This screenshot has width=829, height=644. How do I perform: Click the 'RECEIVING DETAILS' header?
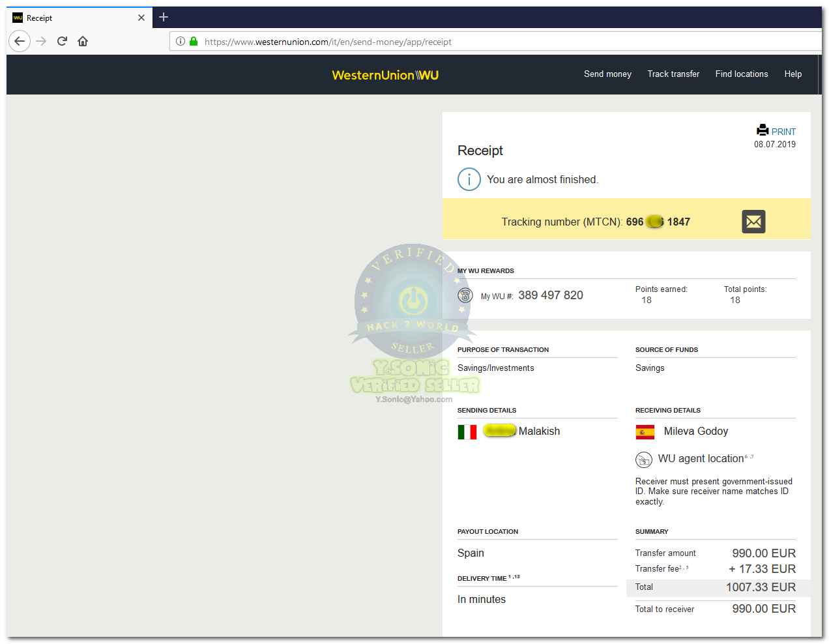(x=668, y=411)
